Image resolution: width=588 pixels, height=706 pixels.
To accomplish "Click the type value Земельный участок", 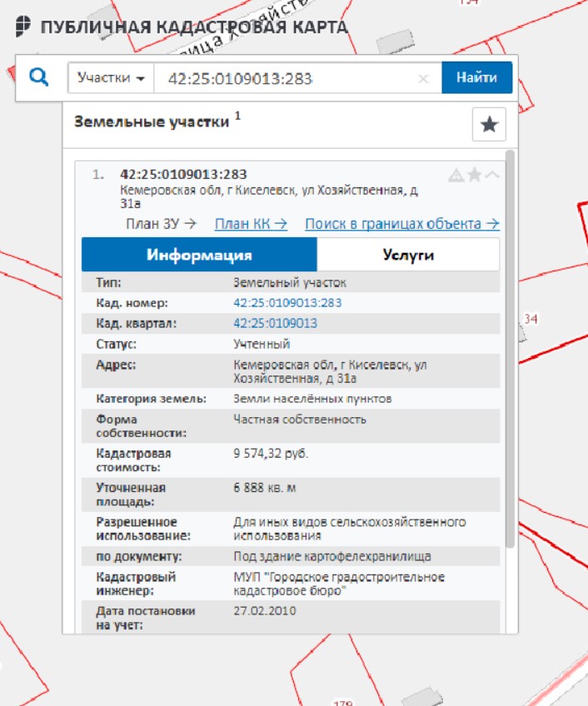I will tap(290, 283).
